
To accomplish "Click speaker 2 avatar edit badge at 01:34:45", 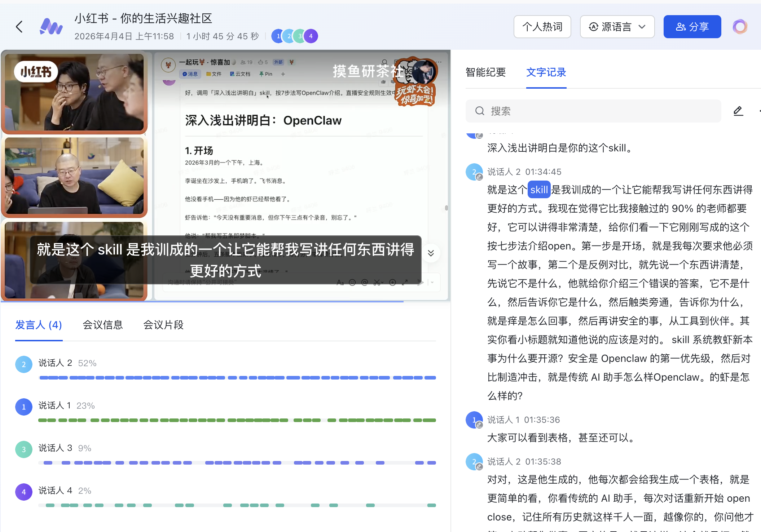I will pyautogui.click(x=479, y=177).
